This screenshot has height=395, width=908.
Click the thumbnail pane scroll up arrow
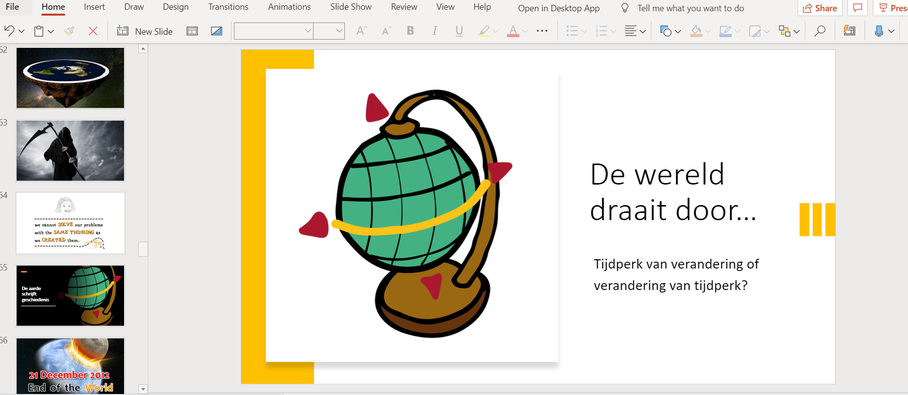point(143,49)
